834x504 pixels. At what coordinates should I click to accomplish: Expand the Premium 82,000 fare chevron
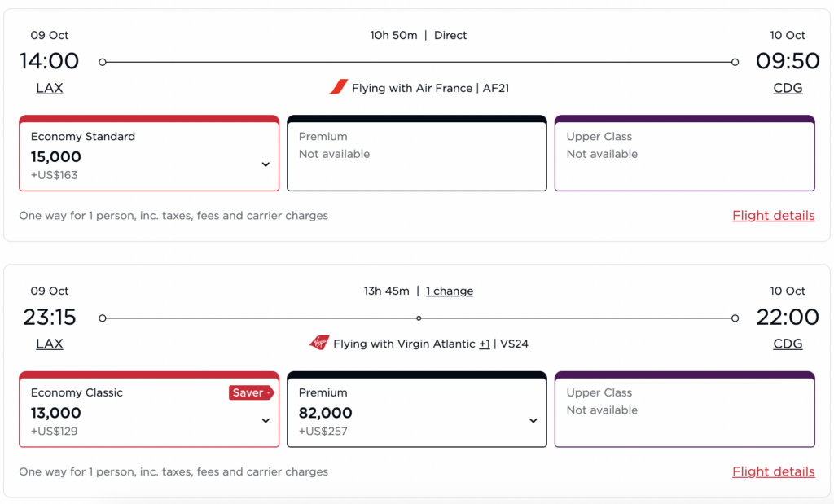point(533,420)
